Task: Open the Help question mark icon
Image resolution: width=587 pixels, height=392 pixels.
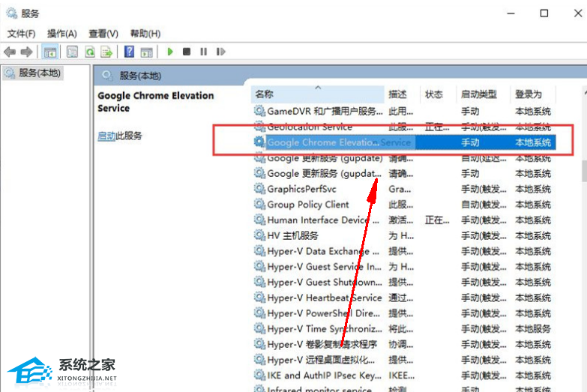Action: 129,52
